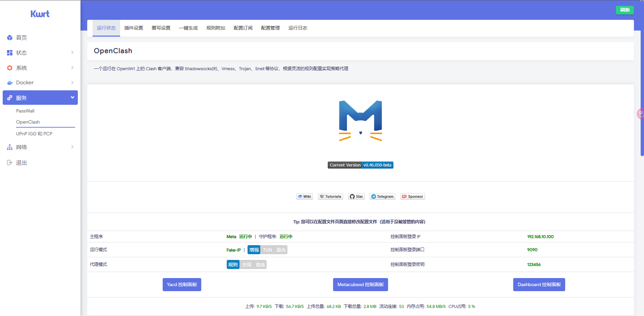
Task: Open the Telegram badge link
Action: click(x=382, y=196)
